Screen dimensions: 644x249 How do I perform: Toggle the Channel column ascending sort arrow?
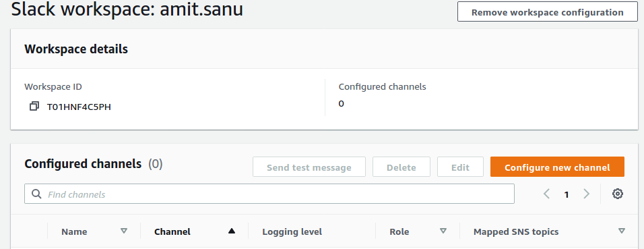point(232,231)
